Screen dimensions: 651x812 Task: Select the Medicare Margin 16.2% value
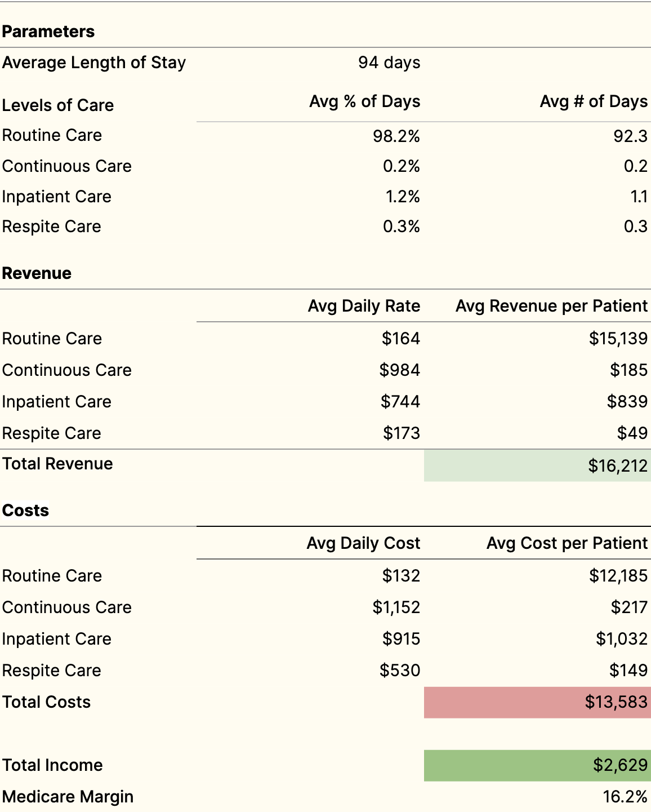[625, 797]
